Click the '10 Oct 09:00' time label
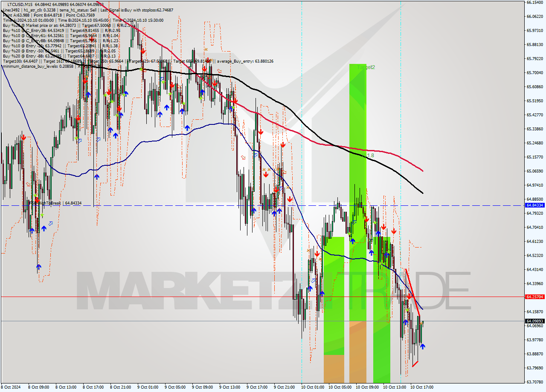 click(x=366, y=387)
